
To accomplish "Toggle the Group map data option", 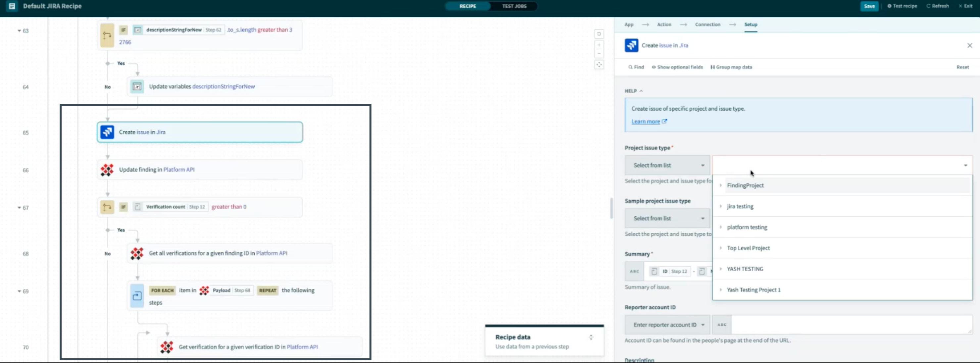I will 732,67.
